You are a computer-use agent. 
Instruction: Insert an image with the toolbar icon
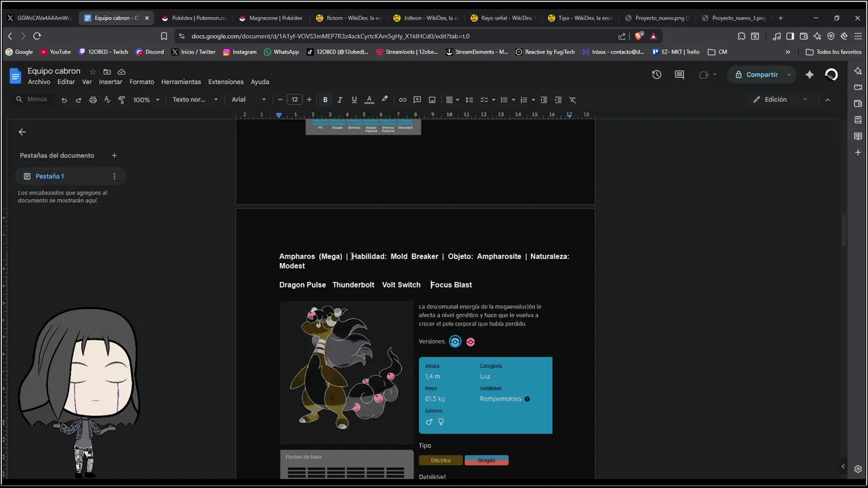point(432,100)
